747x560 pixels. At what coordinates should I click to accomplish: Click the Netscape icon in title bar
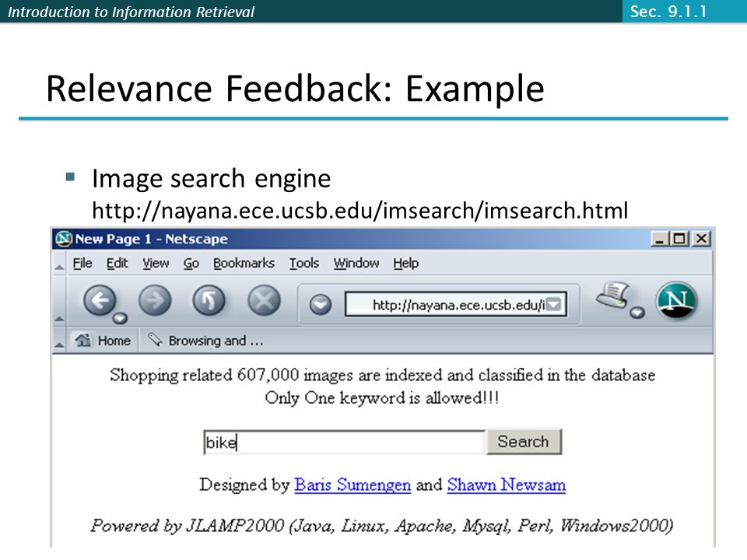(x=64, y=239)
